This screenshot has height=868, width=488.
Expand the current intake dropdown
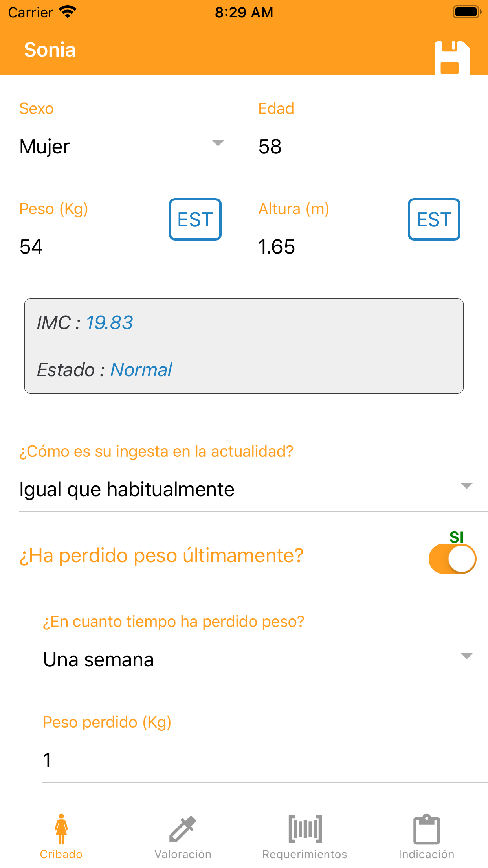click(x=246, y=489)
